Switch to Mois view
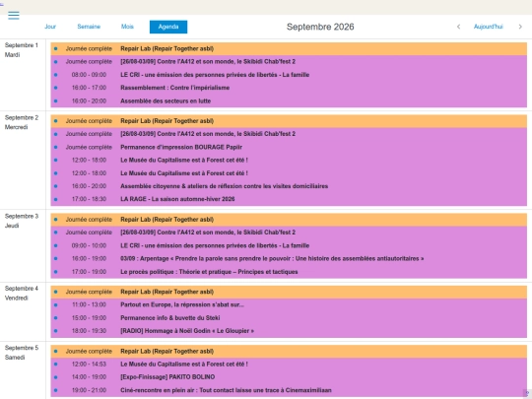The height and width of the screenshot is (399, 532). pos(127,27)
